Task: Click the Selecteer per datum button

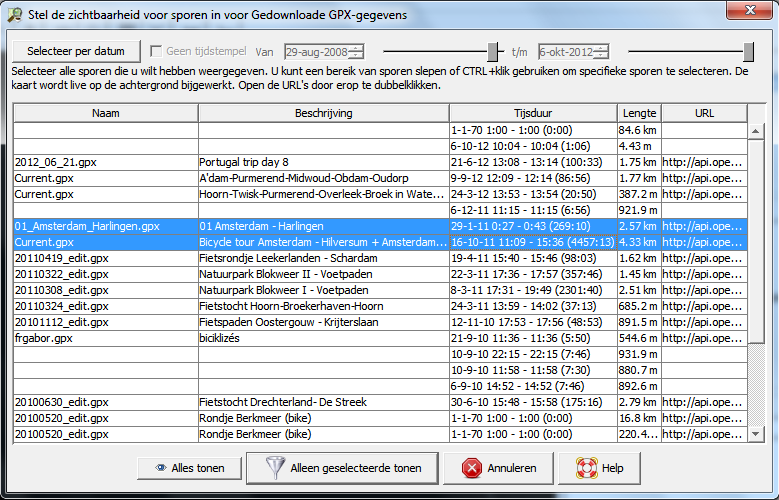Action: coord(77,51)
